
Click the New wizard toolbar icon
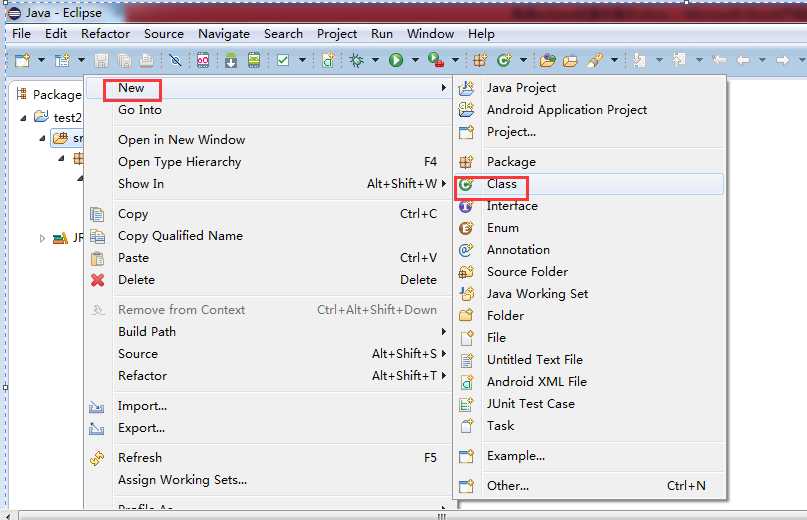(23, 60)
